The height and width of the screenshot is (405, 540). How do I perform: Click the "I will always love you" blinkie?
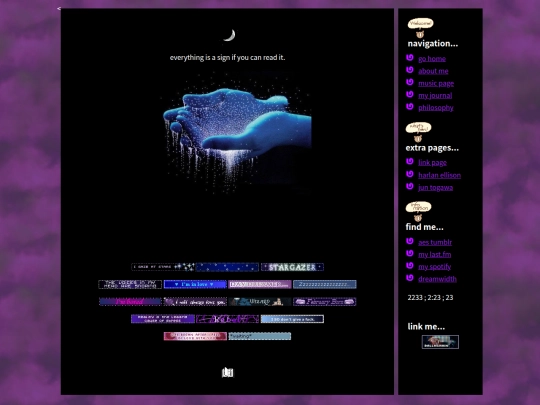click(x=195, y=302)
